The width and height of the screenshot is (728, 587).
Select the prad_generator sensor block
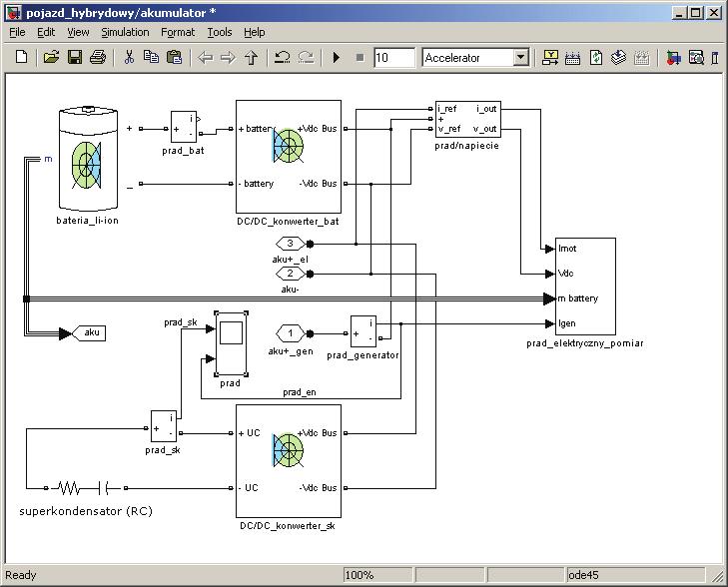click(x=364, y=331)
